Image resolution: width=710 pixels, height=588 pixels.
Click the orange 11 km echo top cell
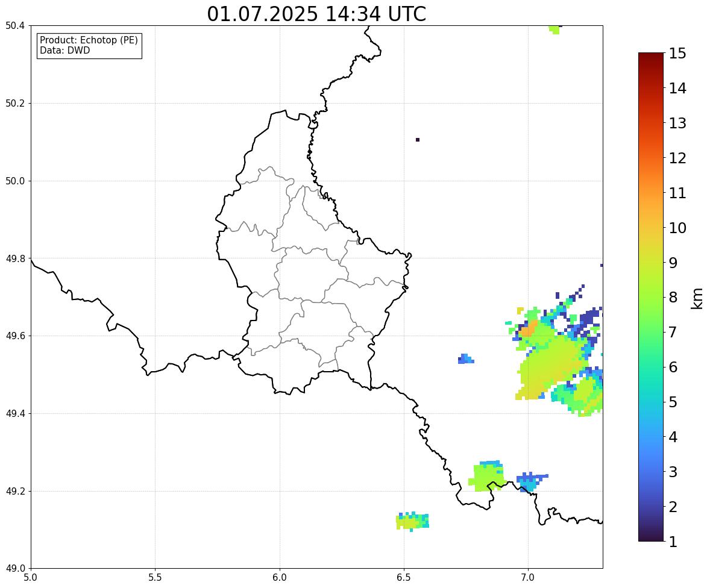(529, 329)
